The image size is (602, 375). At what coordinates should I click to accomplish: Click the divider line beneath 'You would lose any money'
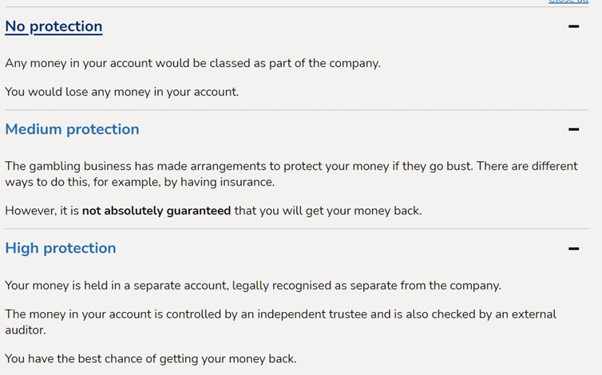[x=296, y=110]
